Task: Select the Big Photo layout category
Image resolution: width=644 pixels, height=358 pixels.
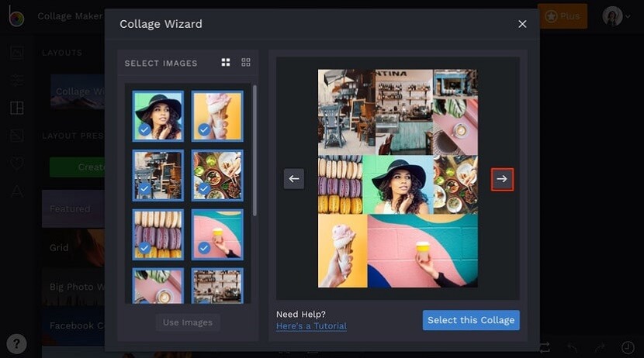Action: [73, 287]
